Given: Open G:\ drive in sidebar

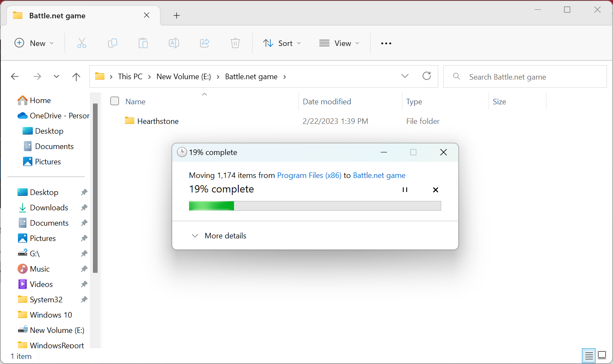Looking at the screenshot, I should 29,254.
